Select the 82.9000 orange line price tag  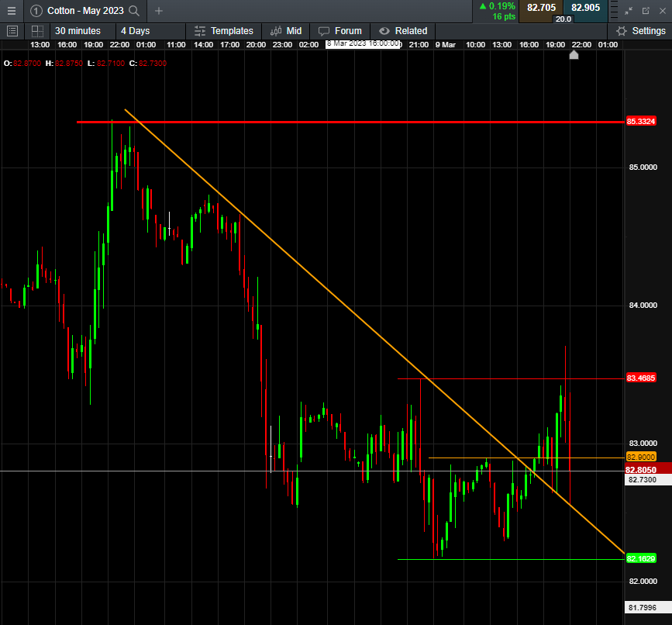641,457
